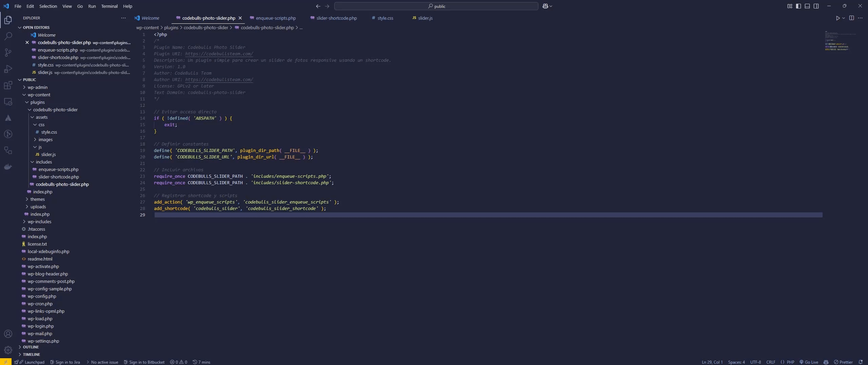The image size is (868, 365).
Task: Toggle Go Live server in status bar
Action: [x=809, y=362]
